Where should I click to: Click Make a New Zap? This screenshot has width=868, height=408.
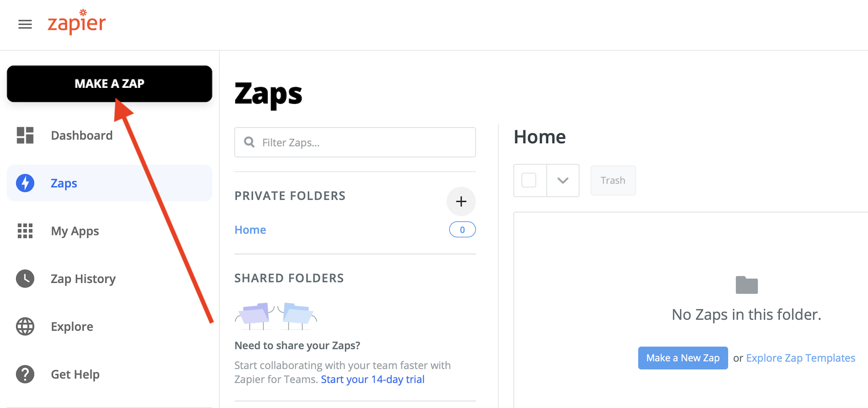coord(682,358)
